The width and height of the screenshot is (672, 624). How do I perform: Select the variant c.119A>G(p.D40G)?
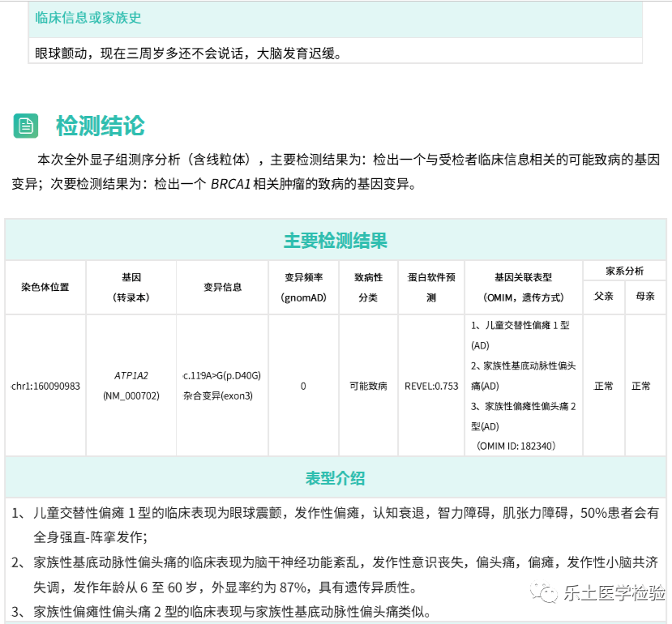[x=222, y=376]
